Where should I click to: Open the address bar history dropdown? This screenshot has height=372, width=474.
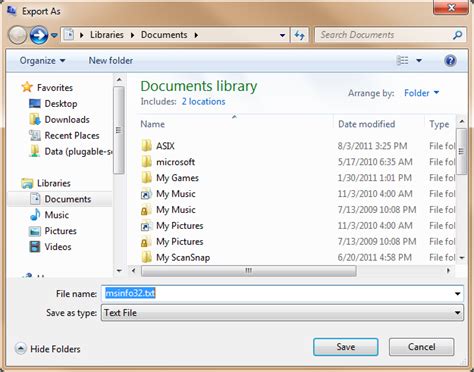(x=282, y=35)
